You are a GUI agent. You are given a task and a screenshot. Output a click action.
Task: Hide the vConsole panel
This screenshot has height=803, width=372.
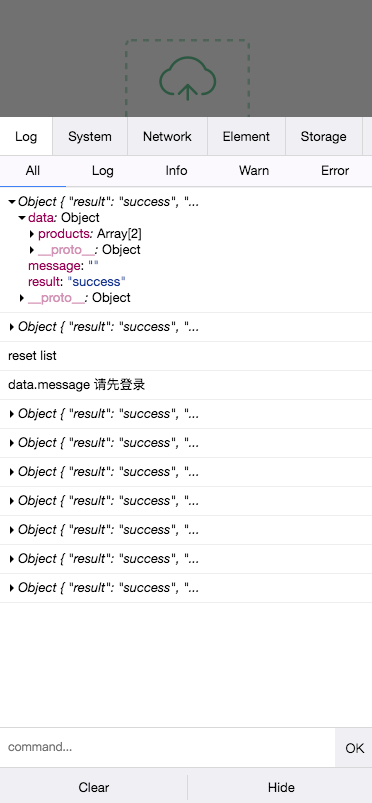point(281,787)
